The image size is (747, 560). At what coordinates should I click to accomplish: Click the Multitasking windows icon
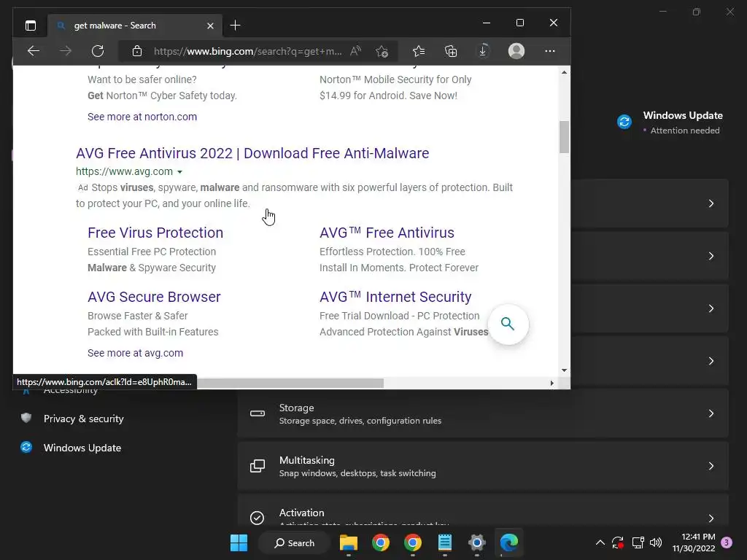tap(258, 466)
